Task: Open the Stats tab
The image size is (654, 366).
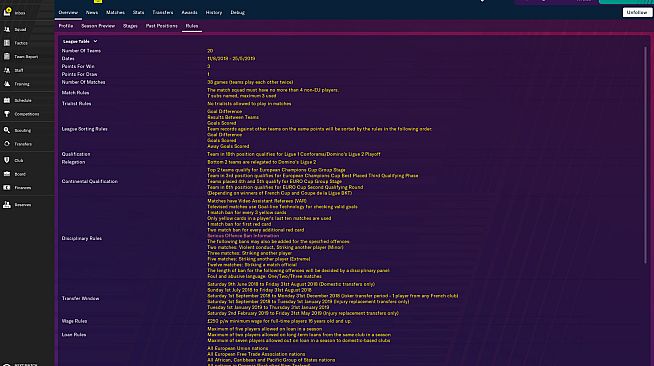Action: tap(138, 13)
